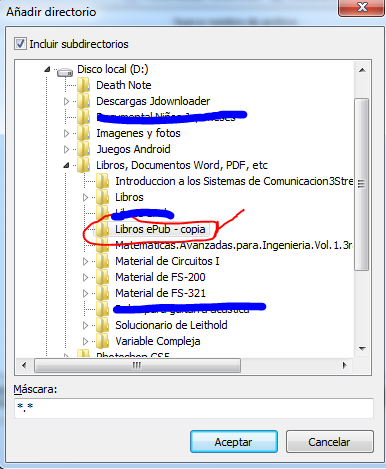
Task: Select Introduccion a los Sistemas de Comunicacion
Action: pos(234,181)
